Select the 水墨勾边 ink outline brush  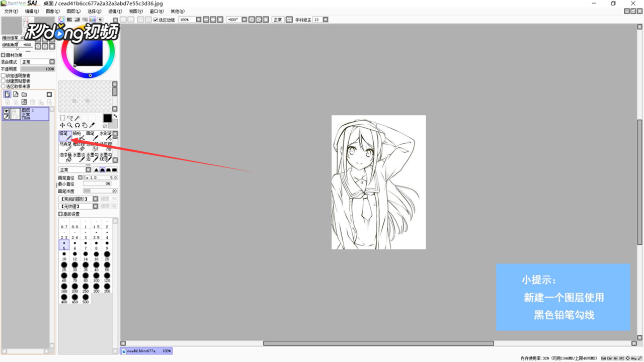pyautogui.click(x=93, y=157)
